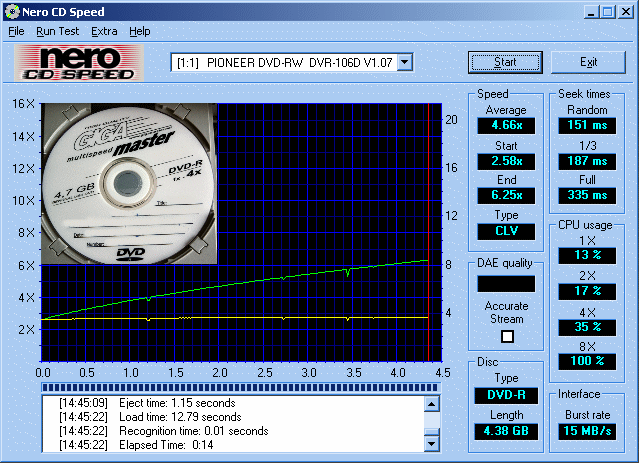Click the test progress bar

(x=240, y=388)
